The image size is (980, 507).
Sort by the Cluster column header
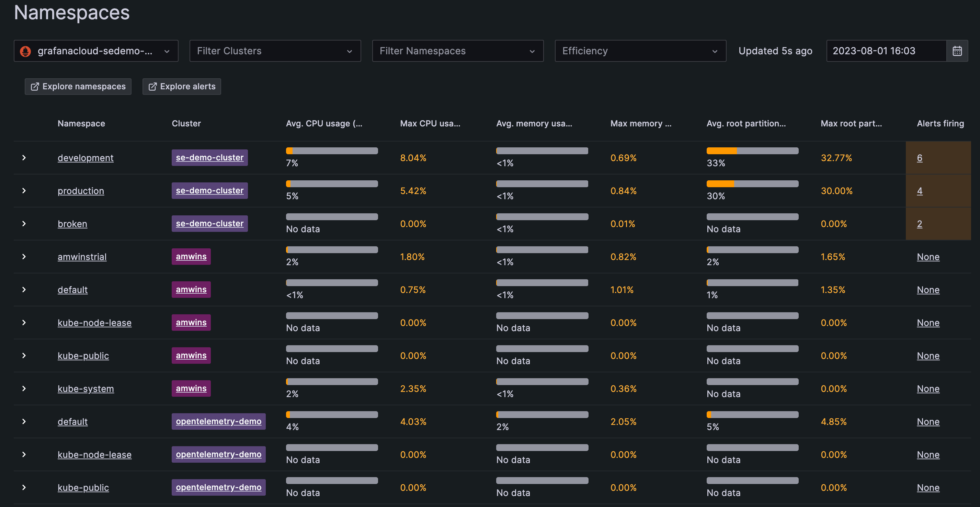[x=186, y=123]
